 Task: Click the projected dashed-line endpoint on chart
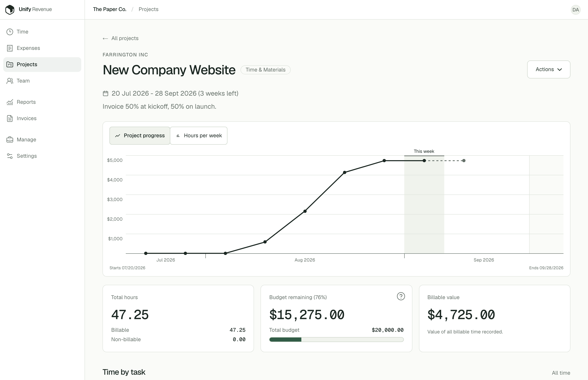click(464, 161)
